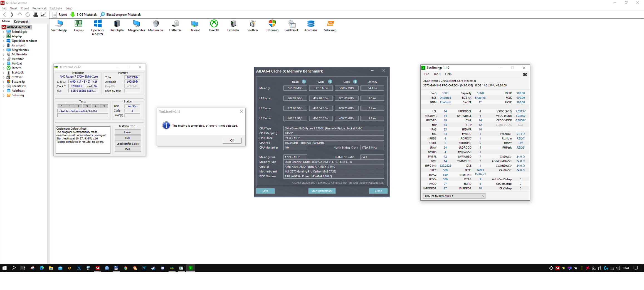Open the Adatbázis database icon
The height and width of the screenshot is (290, 644).
pos(311,26)
